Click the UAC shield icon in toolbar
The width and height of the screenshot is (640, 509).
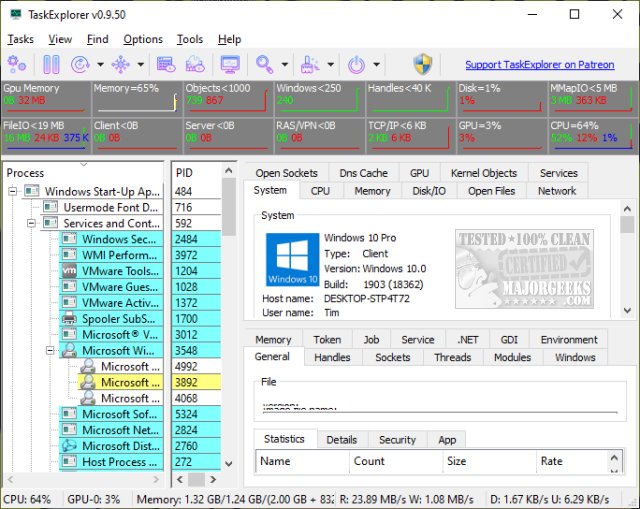(x=424, y=65)
